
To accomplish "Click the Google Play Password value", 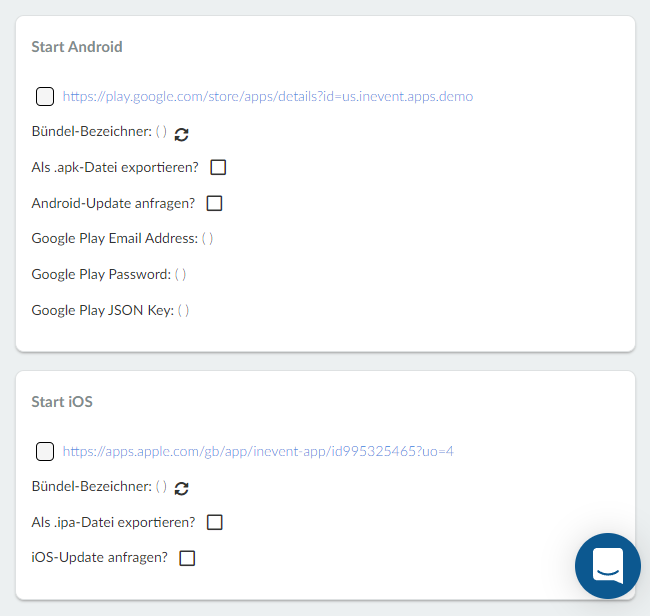I will [180, 274].
